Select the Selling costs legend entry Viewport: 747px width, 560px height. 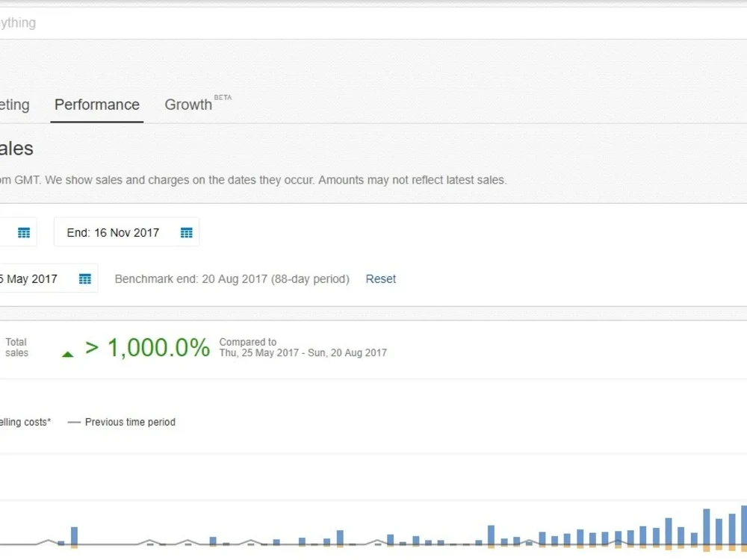pyautogui.click(x=25, y=422)
